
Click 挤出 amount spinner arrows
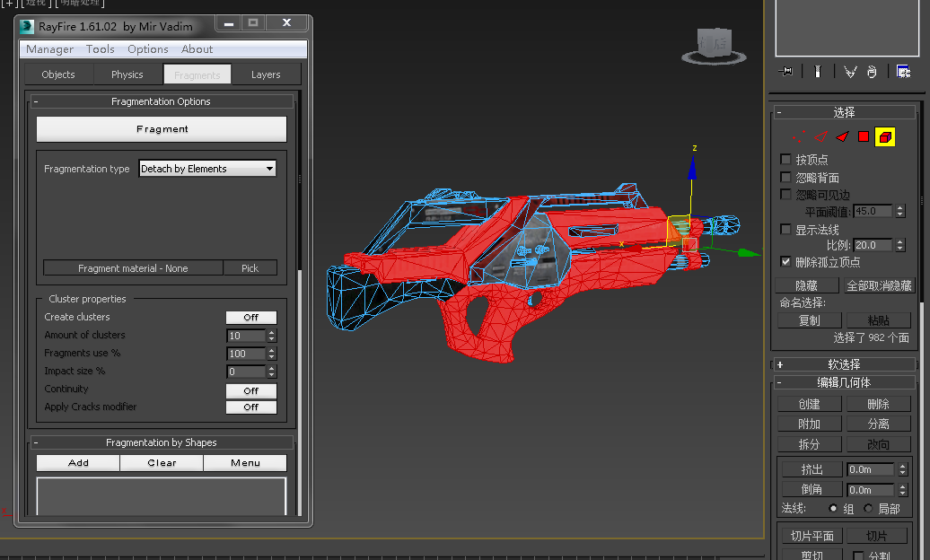tap(903, 469)
